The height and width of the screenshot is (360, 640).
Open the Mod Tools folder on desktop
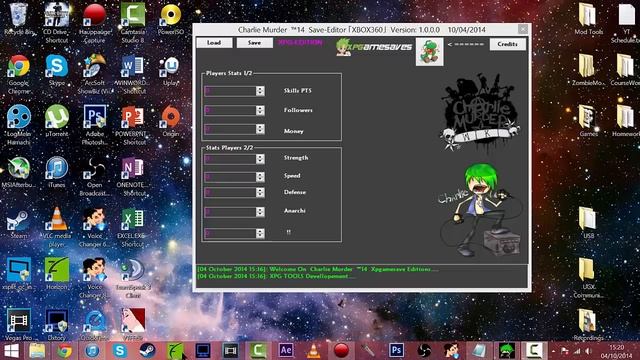pyautogui.click(x=588, y=19)
